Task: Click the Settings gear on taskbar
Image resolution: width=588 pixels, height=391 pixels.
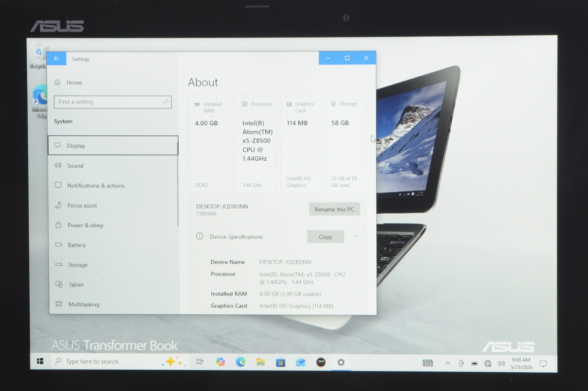Action: click(341, 363)
